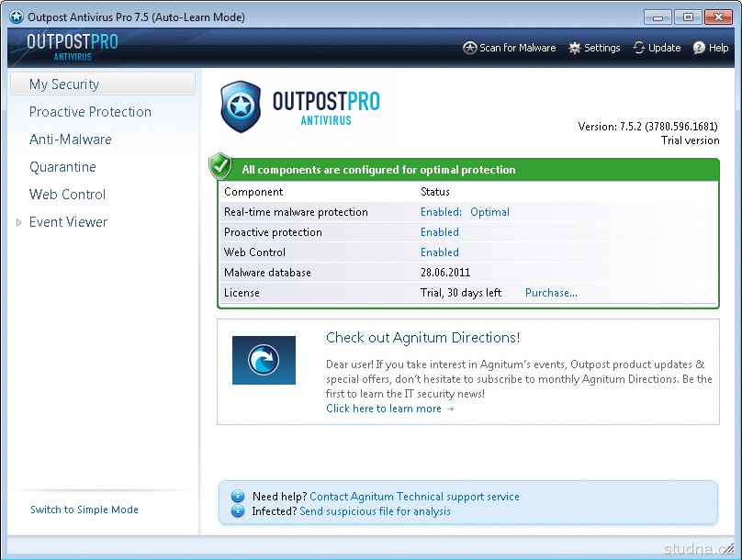Open Proactive Protection section
Image resolution: width=742 pixels, height=560 pixels.
[90, 112]
